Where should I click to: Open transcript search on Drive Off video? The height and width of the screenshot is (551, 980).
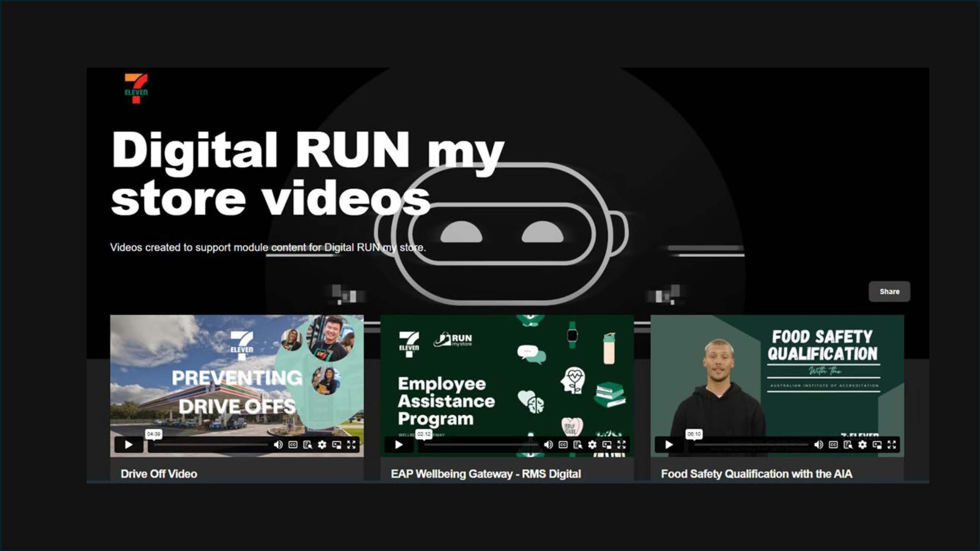pos(307,445)
